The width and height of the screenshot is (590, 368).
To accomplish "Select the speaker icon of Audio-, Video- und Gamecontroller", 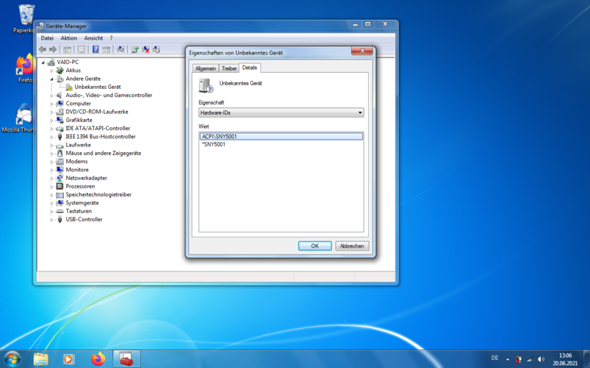I will [x=59, y=95].
